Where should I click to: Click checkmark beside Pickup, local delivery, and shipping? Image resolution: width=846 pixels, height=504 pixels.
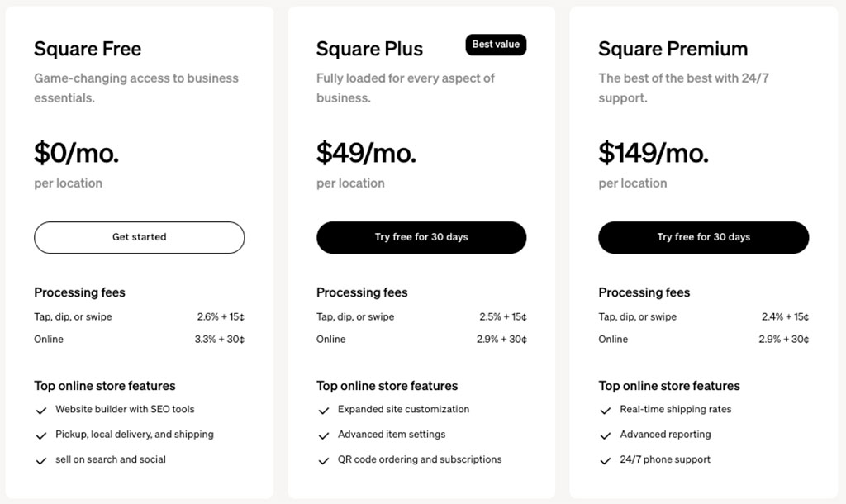(x=40, y=435)
